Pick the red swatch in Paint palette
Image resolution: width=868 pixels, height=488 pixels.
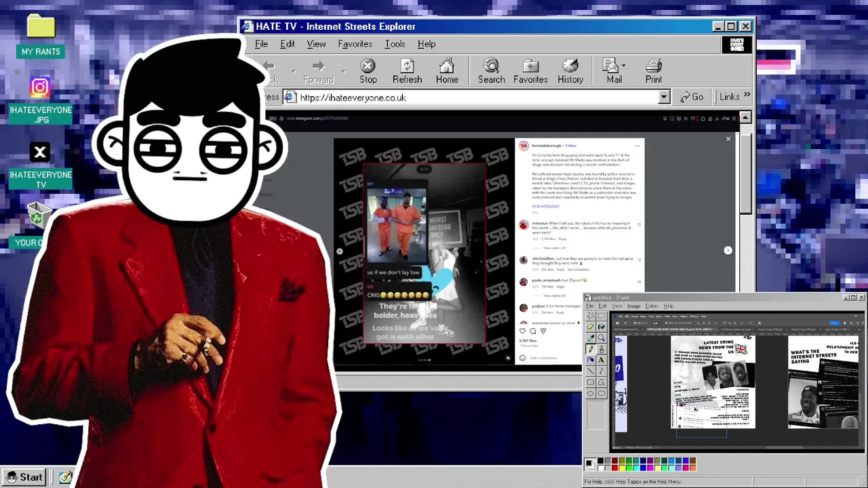(x=614, y=468)
